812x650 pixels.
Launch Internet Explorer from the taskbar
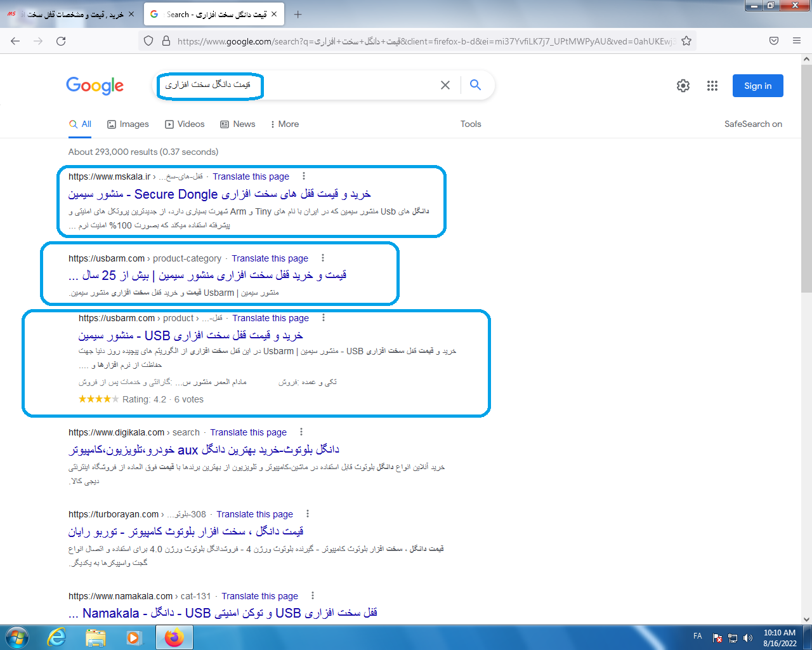56,637
